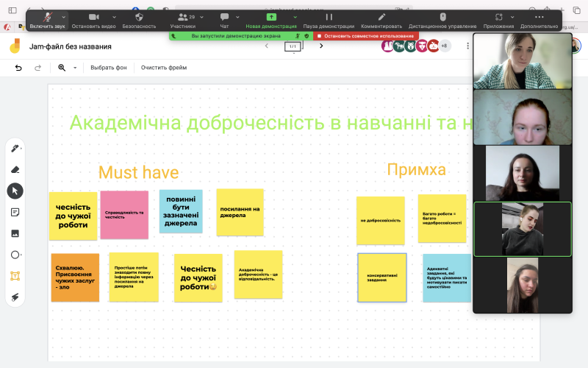The width and height of the screenshot is (588, 368).
Task: Click title Jam-файл без названия
Action: 70,46
